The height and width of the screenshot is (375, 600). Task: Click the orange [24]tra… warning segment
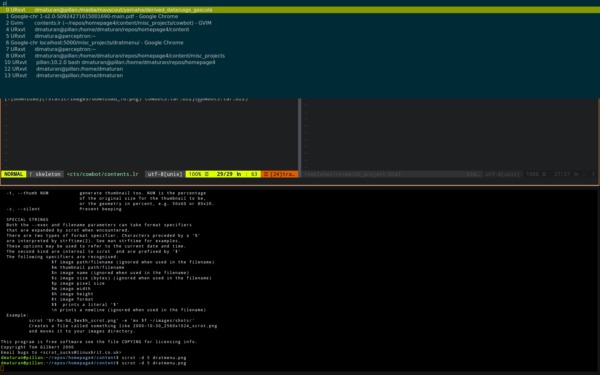pyautogui.click(x=280, y=174)
